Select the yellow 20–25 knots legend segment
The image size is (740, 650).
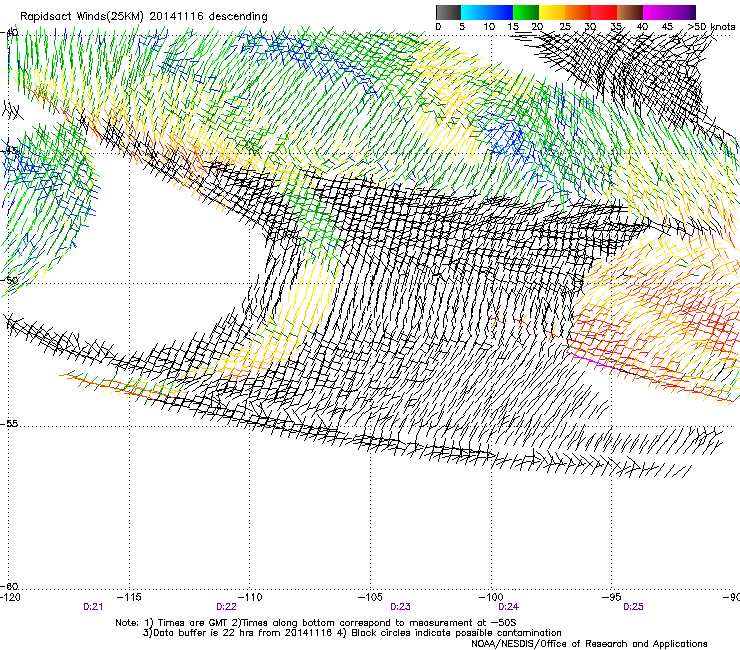[552, 12]
